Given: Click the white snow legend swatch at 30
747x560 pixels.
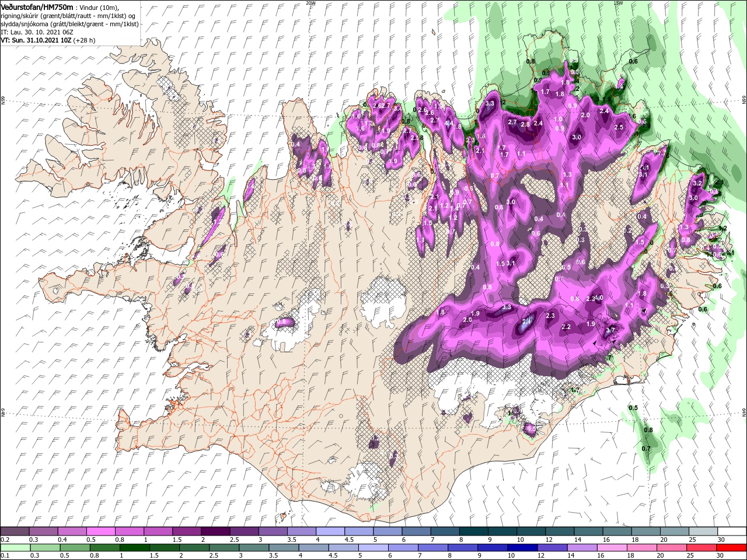Looking at the screenshot, I should point(732,531).
